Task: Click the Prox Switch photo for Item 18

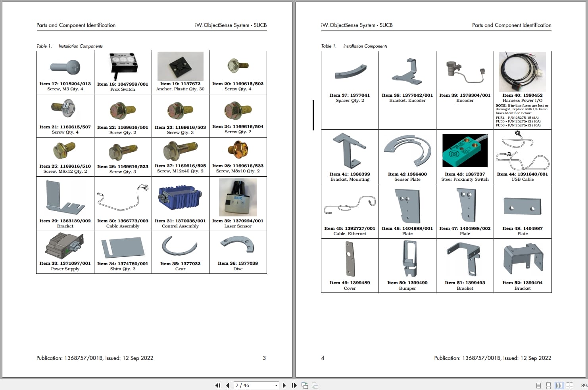Action: coord(123,66)
